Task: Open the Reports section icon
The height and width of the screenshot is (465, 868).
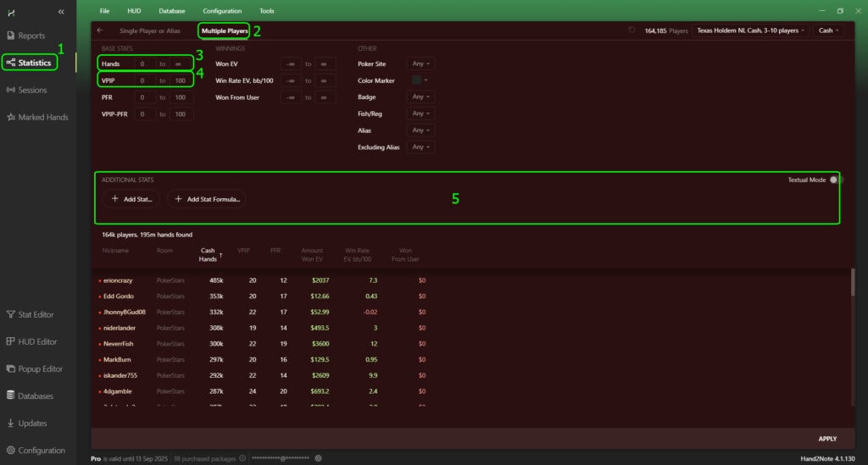Action: [11, 36]
